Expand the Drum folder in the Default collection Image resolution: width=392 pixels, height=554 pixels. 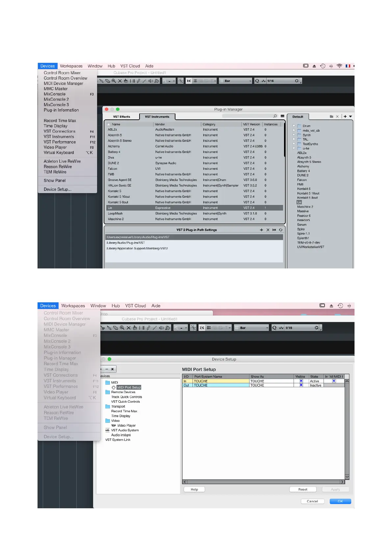(294, 126)
